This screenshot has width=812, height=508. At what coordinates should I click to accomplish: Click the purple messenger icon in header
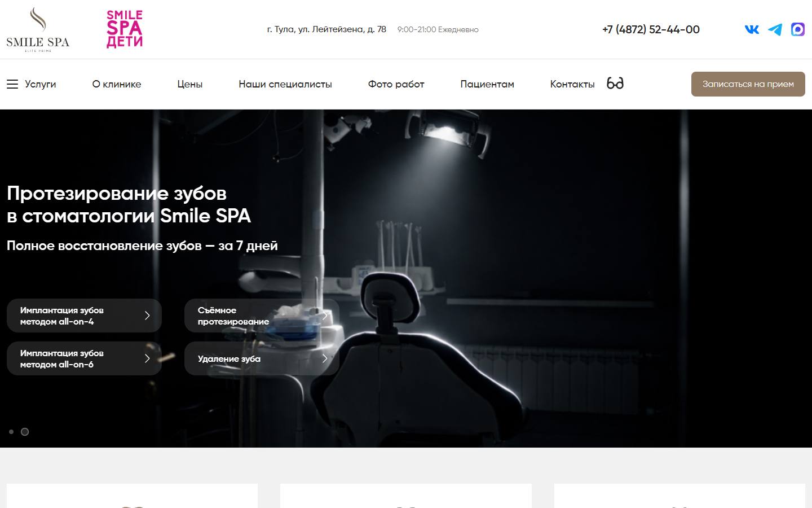(798, 29)
